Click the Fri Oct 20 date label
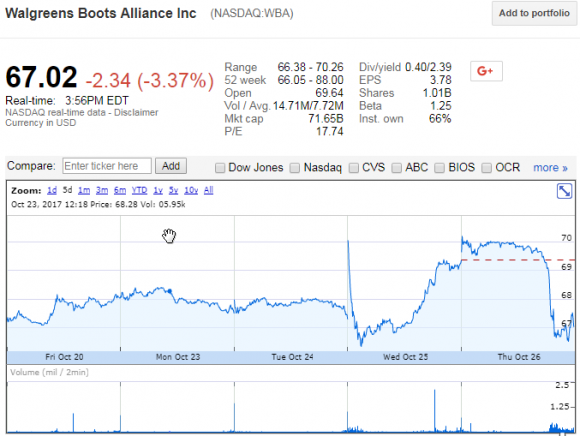Screen dimensions: 580x436 tap(64, 357)
